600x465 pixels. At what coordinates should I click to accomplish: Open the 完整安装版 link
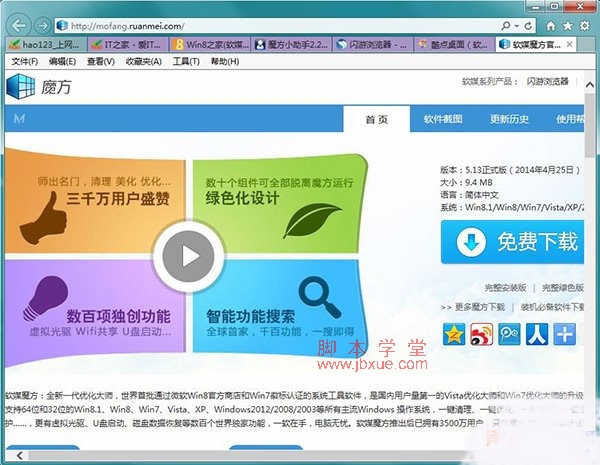tap(505, 287)
